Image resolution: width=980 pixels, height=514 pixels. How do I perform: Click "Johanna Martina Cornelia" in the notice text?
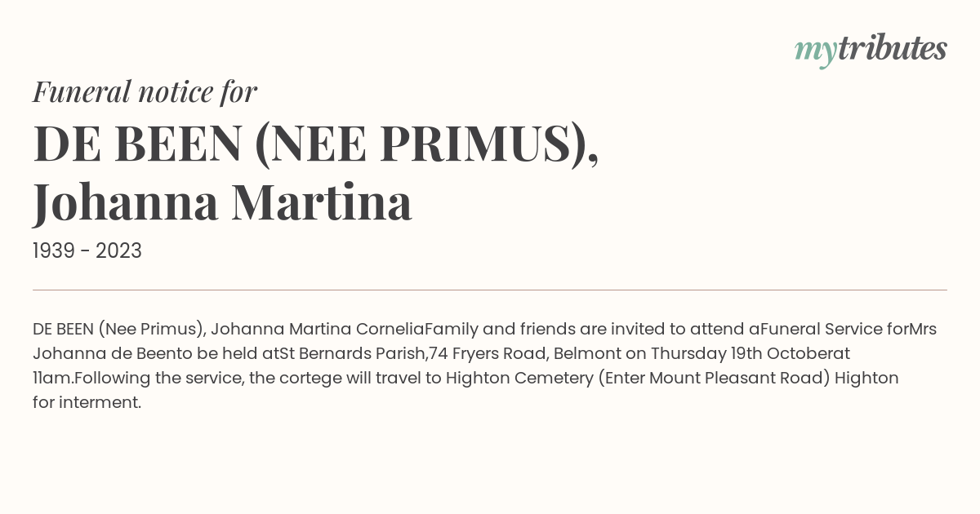click(x=317, y=330)
